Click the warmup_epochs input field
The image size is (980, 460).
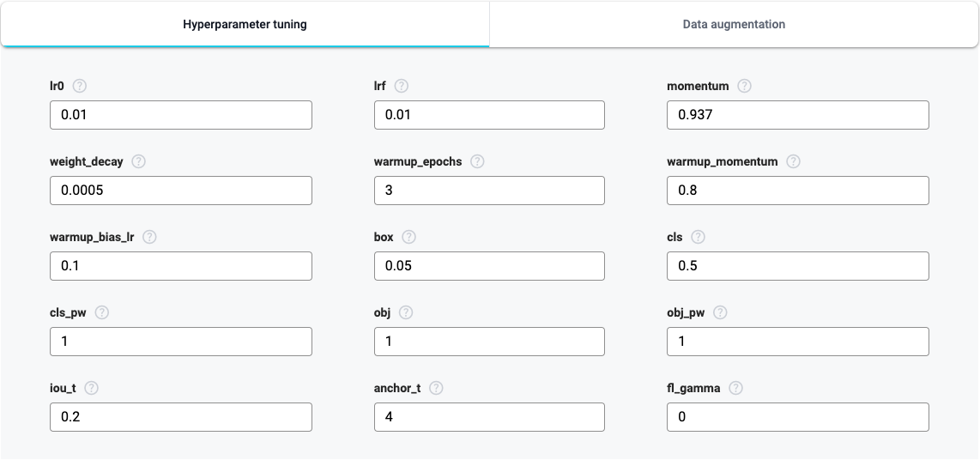tap(489, 191)
